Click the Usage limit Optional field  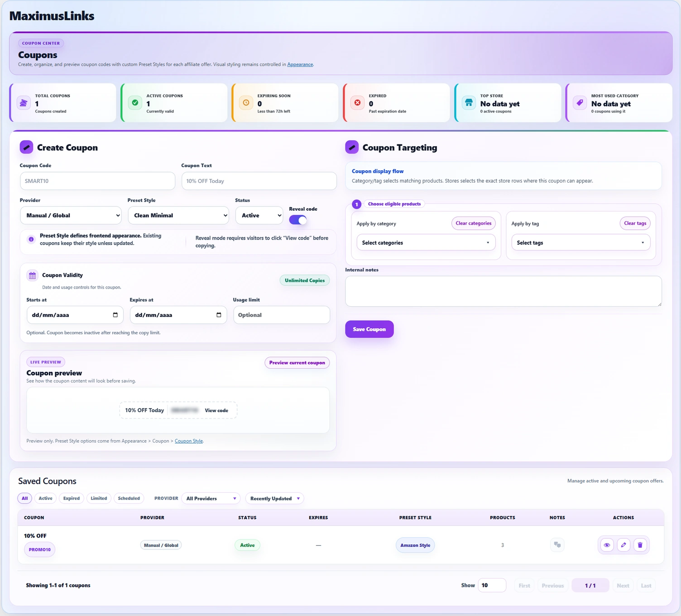tap(282, 315)
